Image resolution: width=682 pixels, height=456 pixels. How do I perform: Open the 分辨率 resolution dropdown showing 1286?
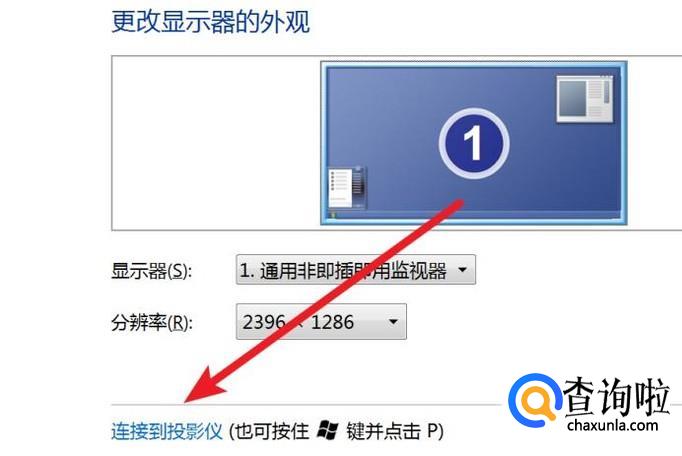pos(321,322)
